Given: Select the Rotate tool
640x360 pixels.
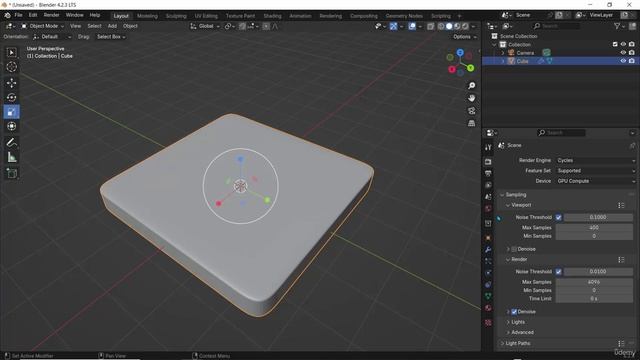Looking at the screenshot, I should click(11, 98).
